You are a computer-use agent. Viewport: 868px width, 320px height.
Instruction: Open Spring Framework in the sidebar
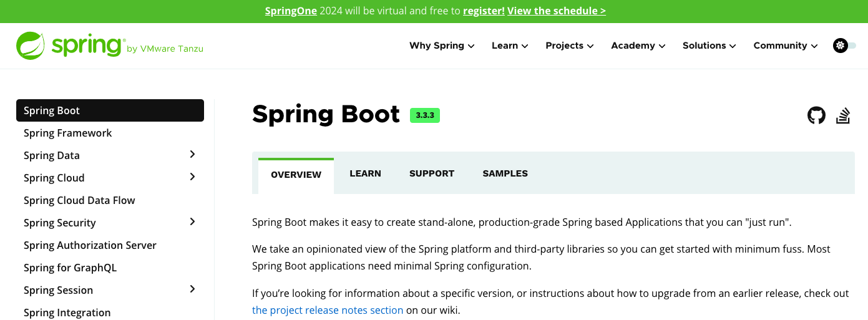pyautogui.click(x=68, y=133)
